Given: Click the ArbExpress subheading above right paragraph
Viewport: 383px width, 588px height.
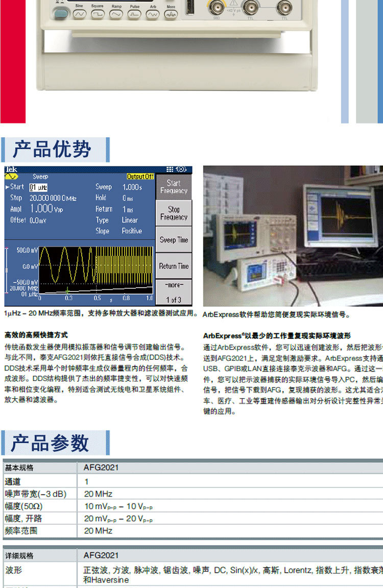Looking at the screenshot, I should tap(277, 336).
